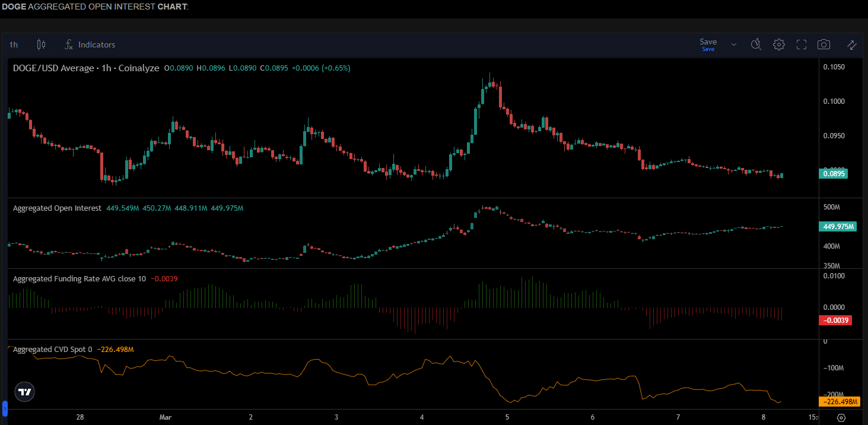868x425 pixels.
Task: Select the Aggregated Funding Rate indicator label
Action: 80,278
